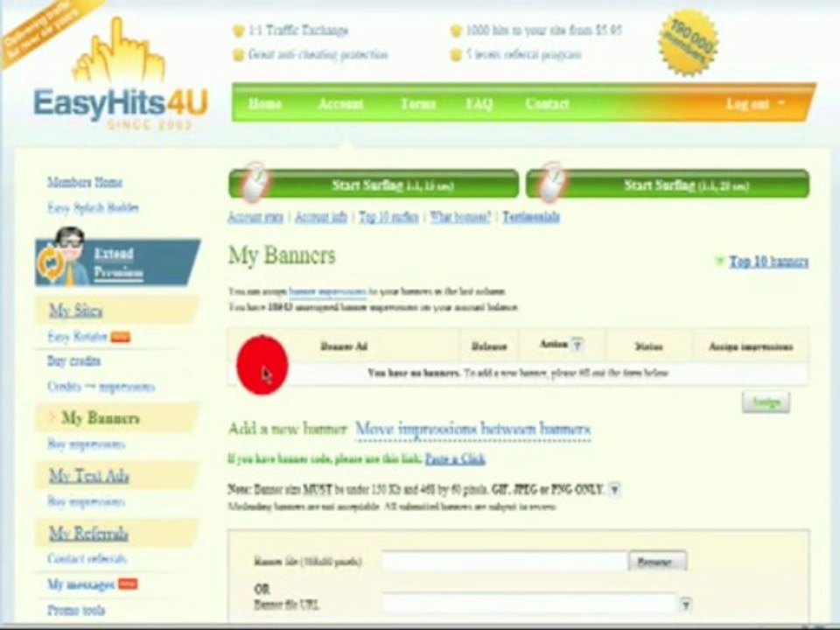Open Promo tools in sidebar
This screenshot has width=840, height=630.
[76, 610]
